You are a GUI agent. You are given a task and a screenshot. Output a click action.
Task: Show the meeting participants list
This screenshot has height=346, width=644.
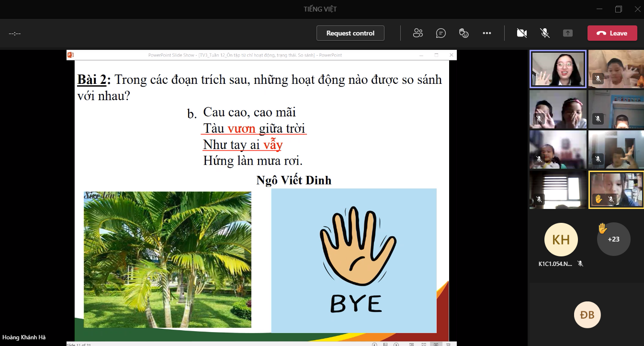pyautogui.click(x=418, y=33)
